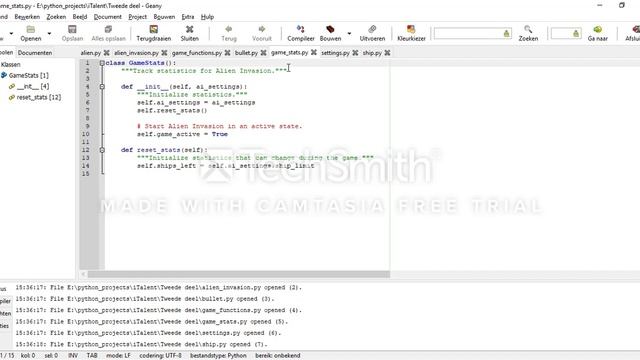
Task: Switch to the game_functions.py tab
Action: (197, 53)
